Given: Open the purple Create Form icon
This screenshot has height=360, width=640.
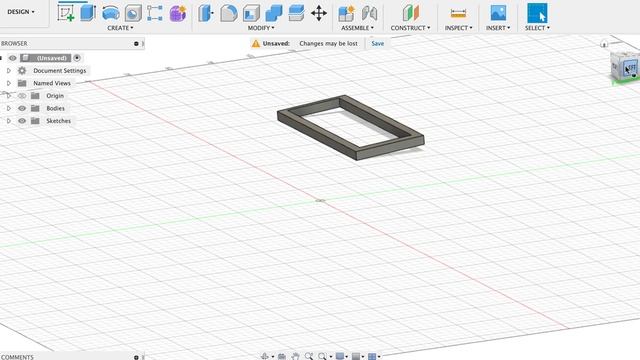Looking at the screenshot, I should point(178,13).
